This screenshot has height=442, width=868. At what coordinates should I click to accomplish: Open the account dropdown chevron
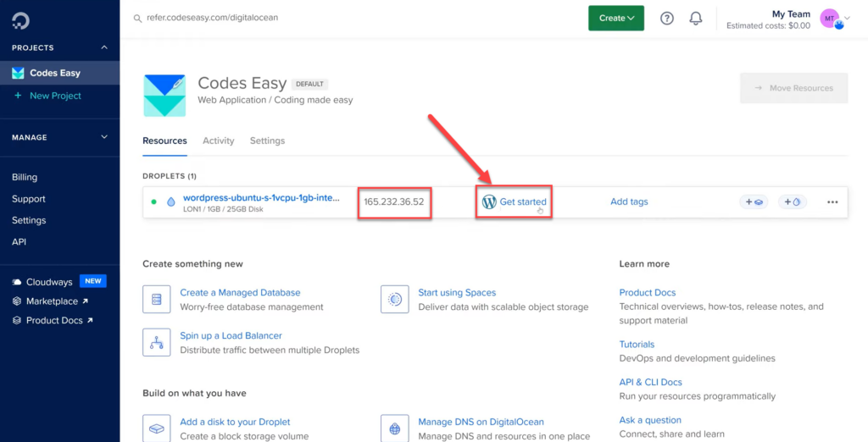tap(847, 18)
